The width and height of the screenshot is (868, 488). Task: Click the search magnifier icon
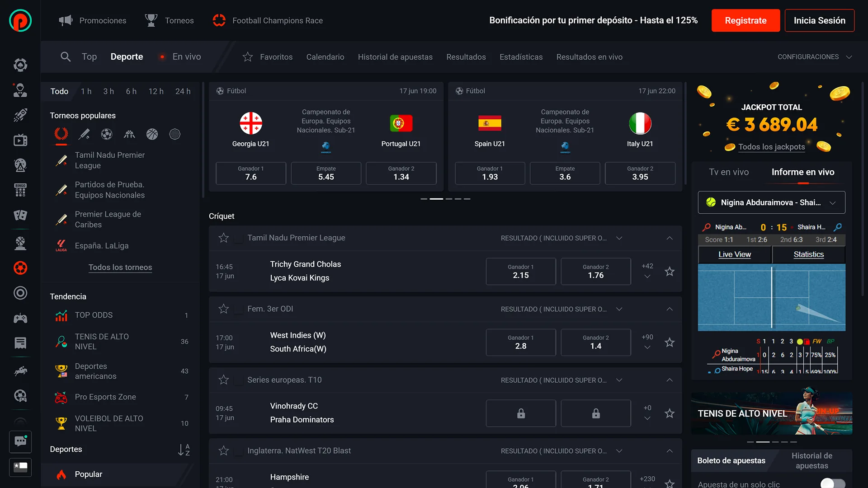[x=66, y=56]
